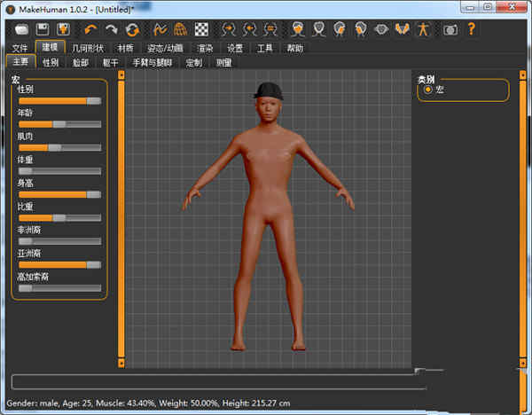The height and width of the screenshot is (415, 532).
Task: Toggle the checkerboard background icon
Action: point(201,29)
